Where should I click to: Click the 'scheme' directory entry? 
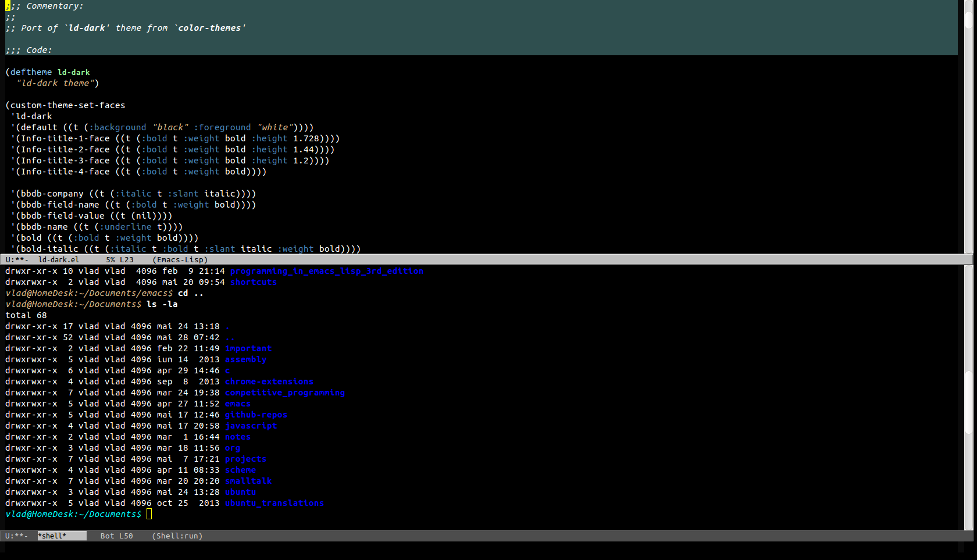click(x=240, y=470)
